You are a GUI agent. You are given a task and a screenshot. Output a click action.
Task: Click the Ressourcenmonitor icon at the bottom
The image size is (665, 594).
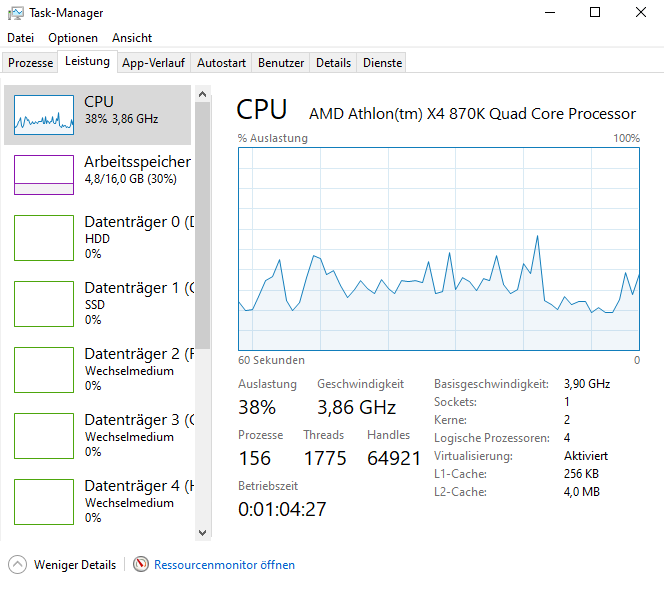click(x=141, y=565)
